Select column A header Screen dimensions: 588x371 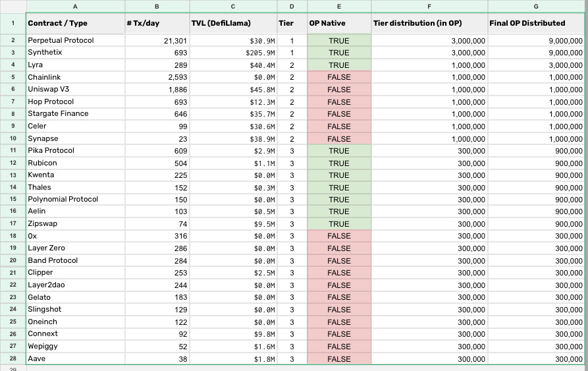(x=74, y=6)
